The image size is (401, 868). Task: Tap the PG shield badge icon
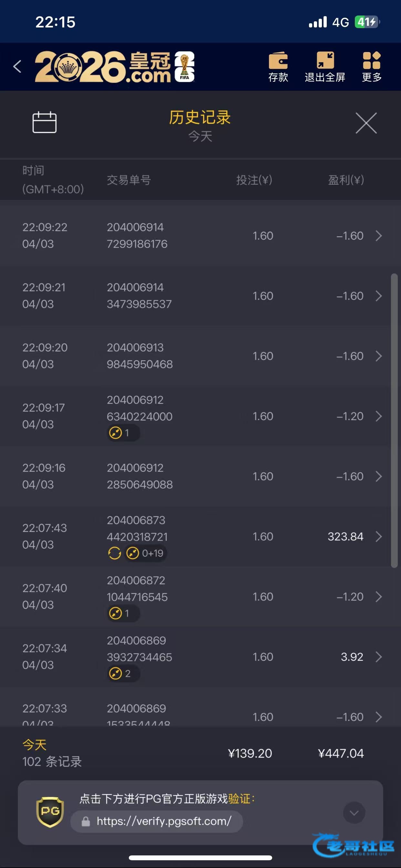50,812
